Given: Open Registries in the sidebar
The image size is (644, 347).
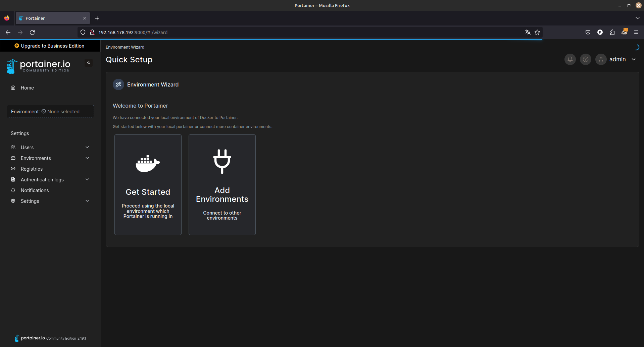Looking at the screenshot, I should [32, 169].
